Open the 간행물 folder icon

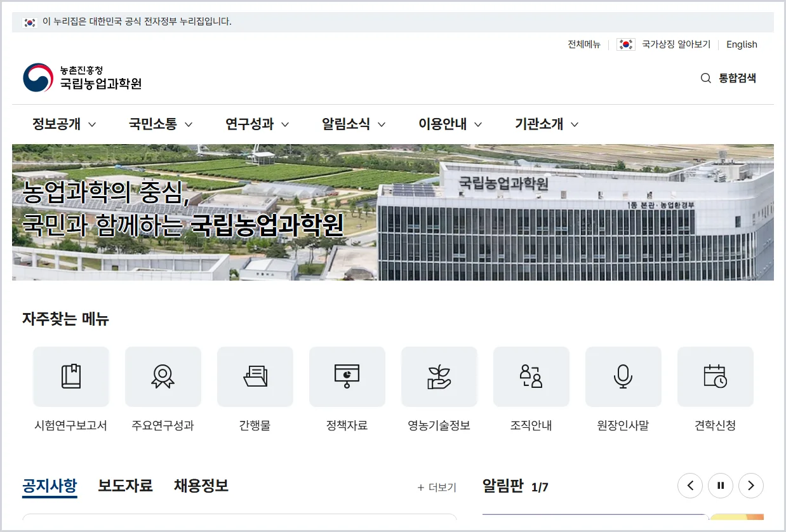click(x=255, y=376)
